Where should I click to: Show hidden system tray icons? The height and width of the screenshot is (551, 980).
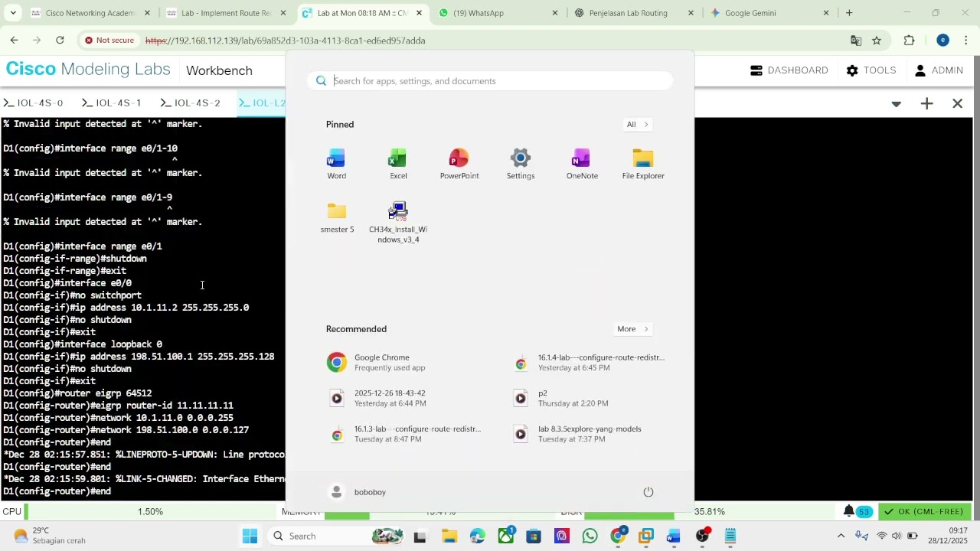point(841,536)
